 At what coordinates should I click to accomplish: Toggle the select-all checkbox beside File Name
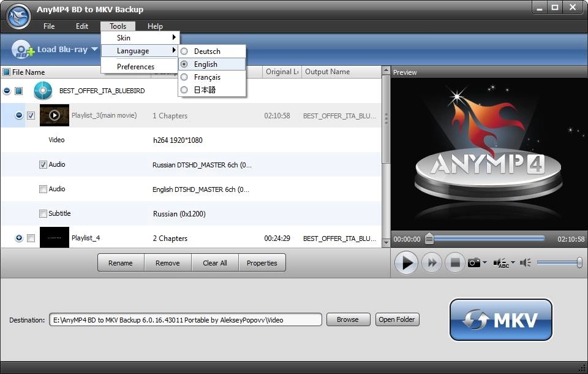click(x=6, y=72)
